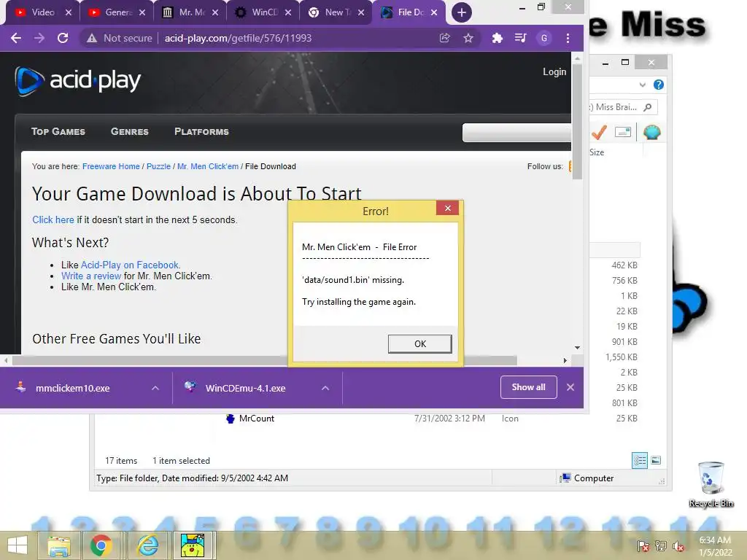Open Explorer window Help icon

tap(659, 85)
